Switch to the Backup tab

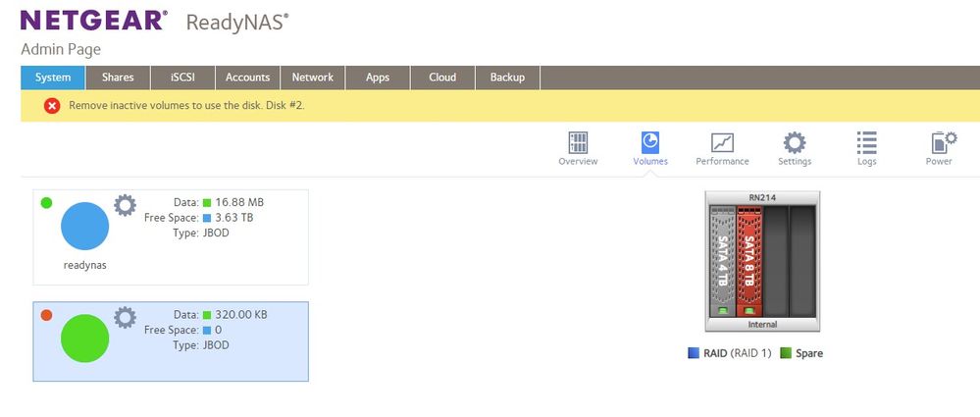507,78
